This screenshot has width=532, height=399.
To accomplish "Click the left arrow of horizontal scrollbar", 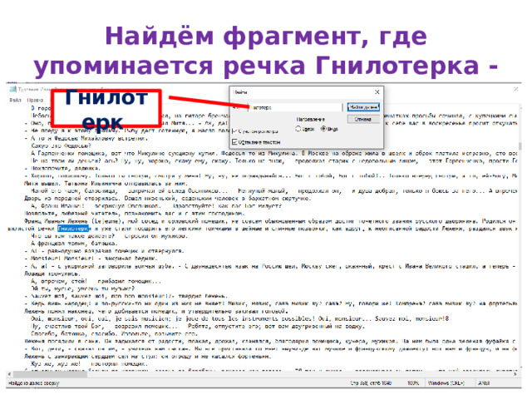I will [x=9, y=374].
